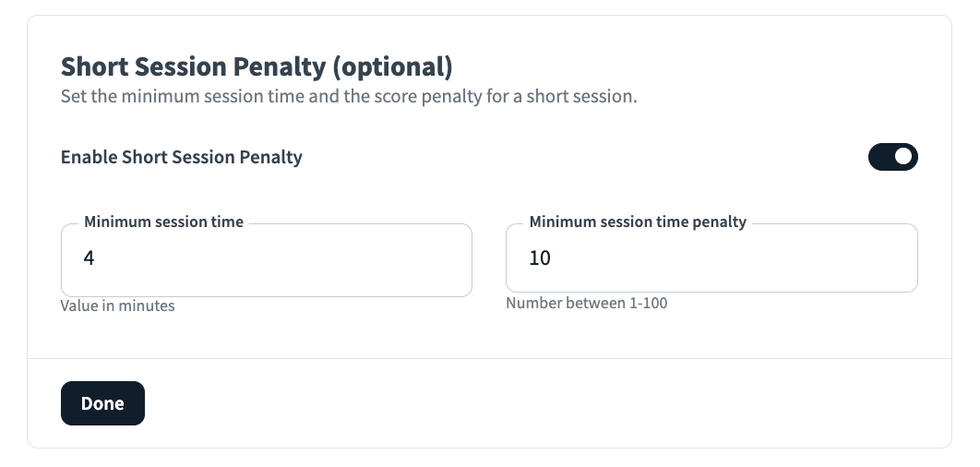
Task: Click the Done button
Action: pos(102,403)
